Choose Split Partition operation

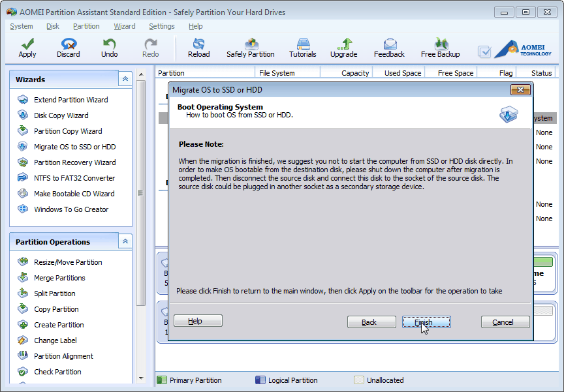point(46,294)
